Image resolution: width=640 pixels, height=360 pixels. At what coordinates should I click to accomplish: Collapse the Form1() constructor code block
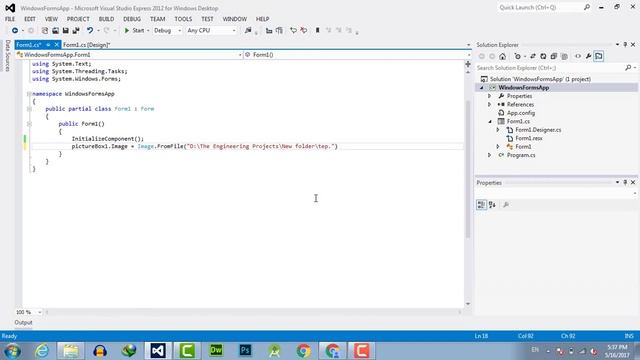coord(29,124)
